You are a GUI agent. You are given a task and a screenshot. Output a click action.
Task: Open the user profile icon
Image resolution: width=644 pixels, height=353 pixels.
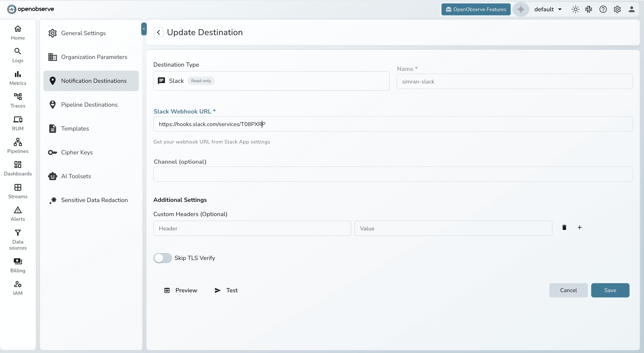point(631,10)
